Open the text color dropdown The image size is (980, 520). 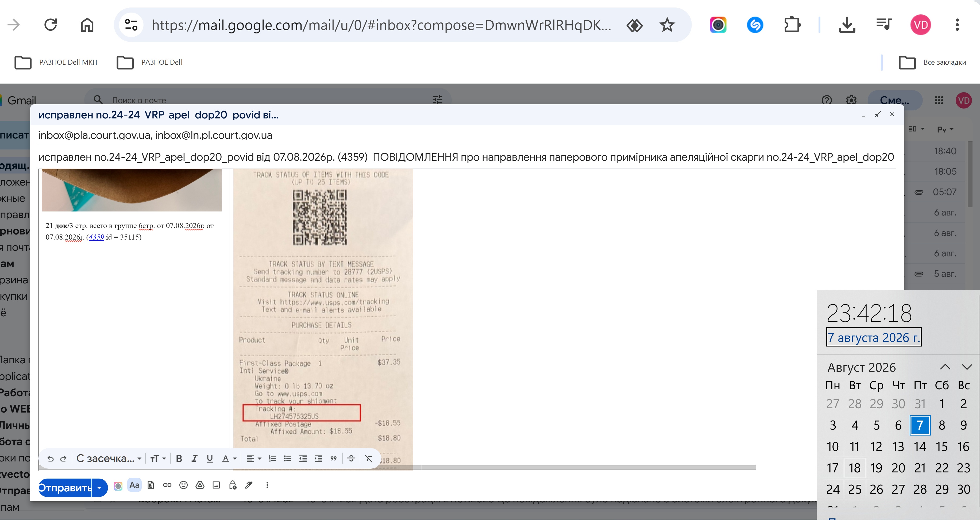point(229,459)
